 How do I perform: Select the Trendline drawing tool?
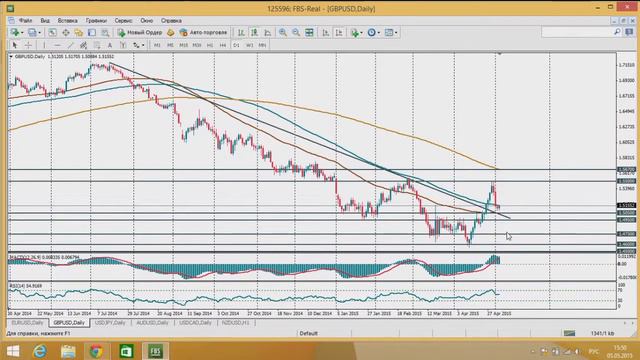point(70,45)
